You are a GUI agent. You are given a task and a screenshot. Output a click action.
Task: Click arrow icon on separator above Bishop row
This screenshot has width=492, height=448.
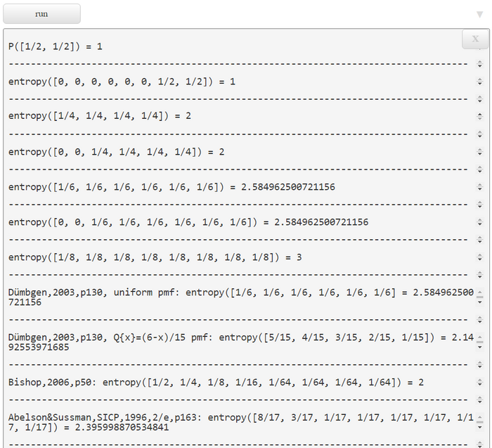(x=479, y=365)
